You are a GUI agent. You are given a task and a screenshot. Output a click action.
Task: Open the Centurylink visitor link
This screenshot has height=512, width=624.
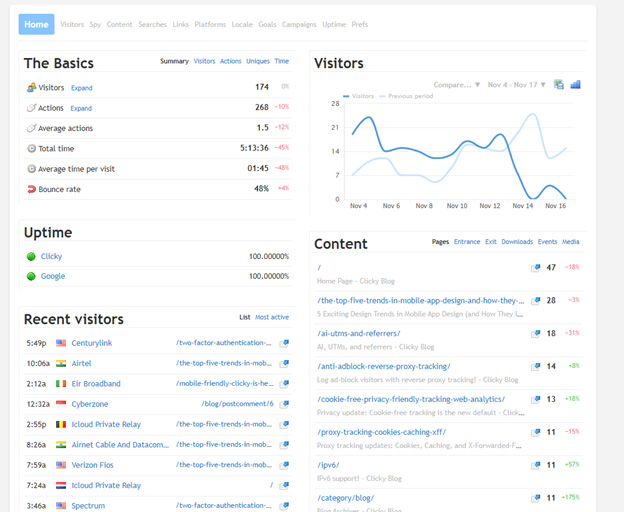click(x=92, y=343)
